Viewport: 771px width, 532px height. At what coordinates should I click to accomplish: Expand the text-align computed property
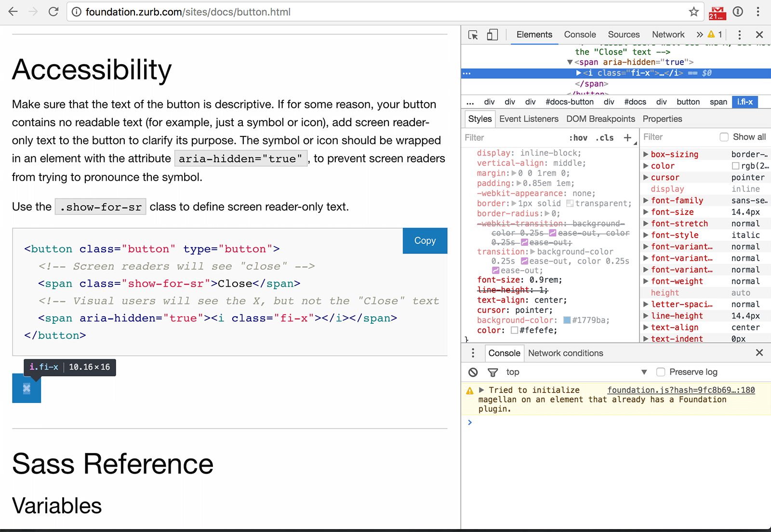pos(646,328)
